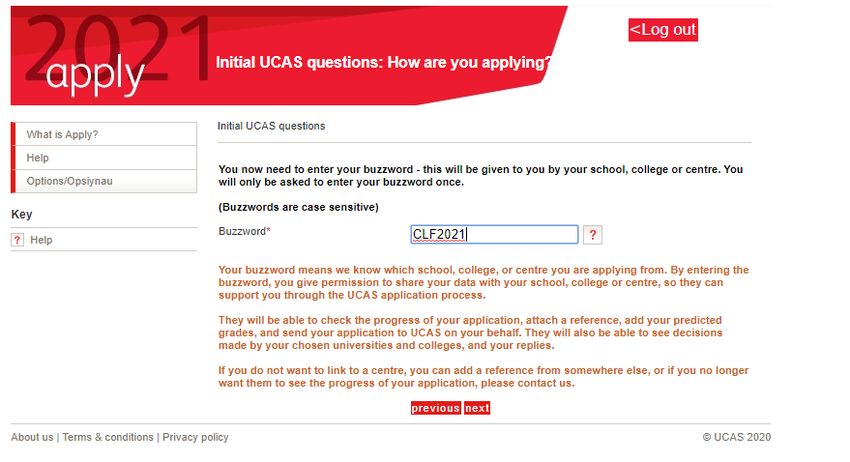Open the Privacy policy link
The width and height of the screenshot is (850, 462).
coord(195,437)
